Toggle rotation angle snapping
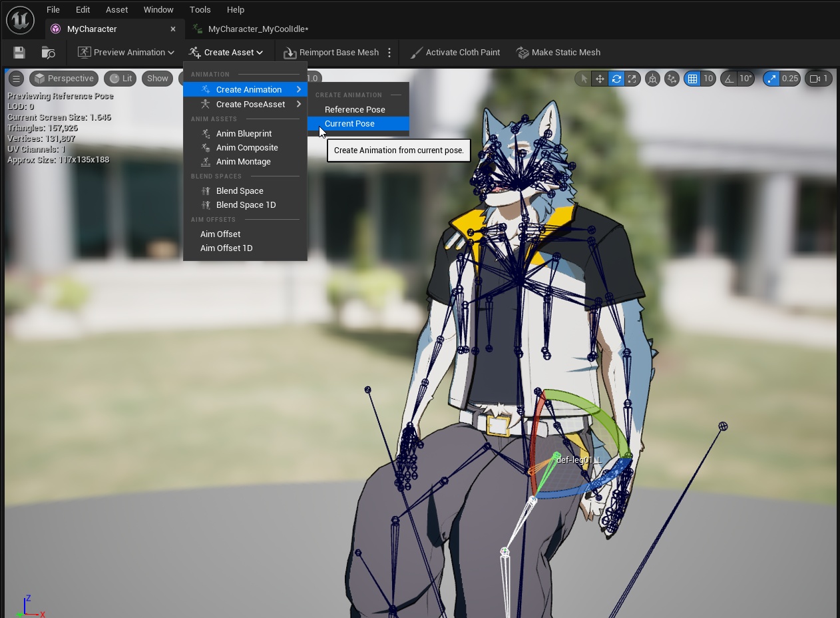This screenshot has width=840, height=618. (730, 79)
